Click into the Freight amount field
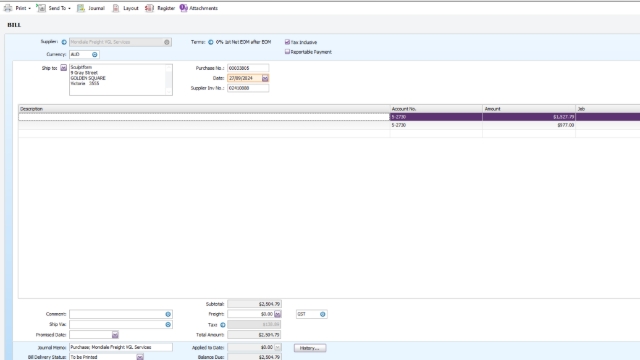The width and height of the screenshot is (640, 360). click(250, 314)
